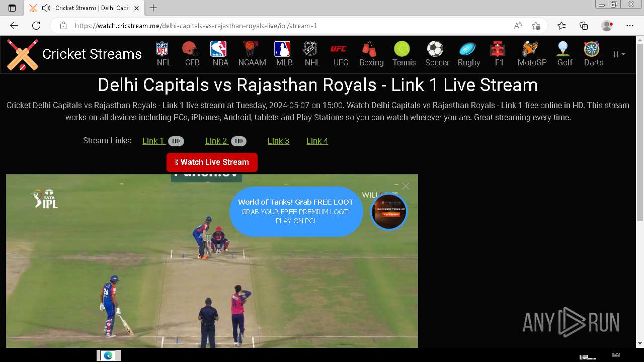Open the NFL streams section
Screen dimensions: 644x362
[163, 54]
